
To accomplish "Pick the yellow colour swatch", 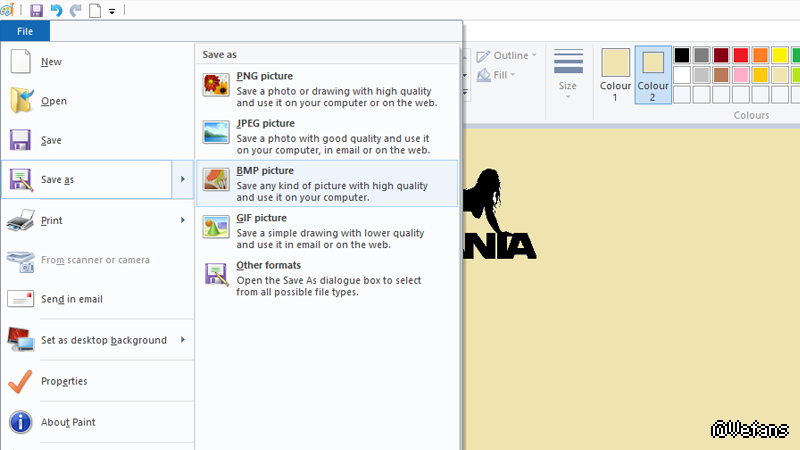I will (780, 55).
